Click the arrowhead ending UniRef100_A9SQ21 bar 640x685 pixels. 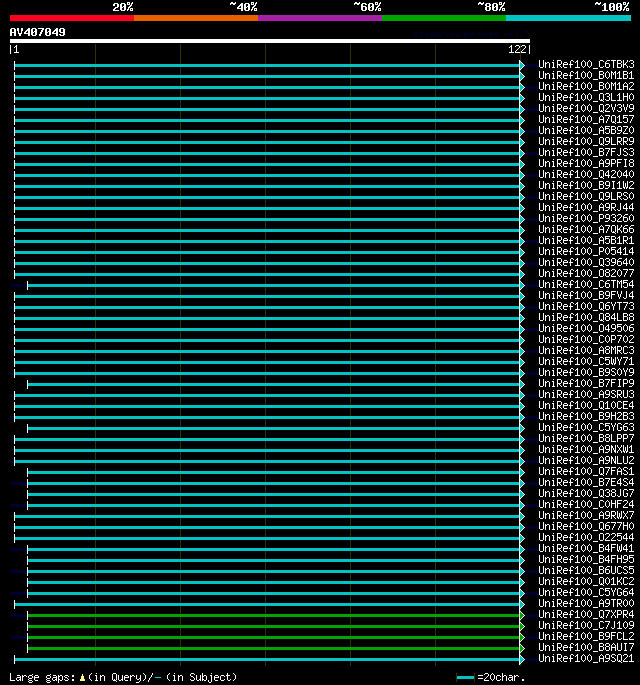pyautogui.click(x=522, y=660)
